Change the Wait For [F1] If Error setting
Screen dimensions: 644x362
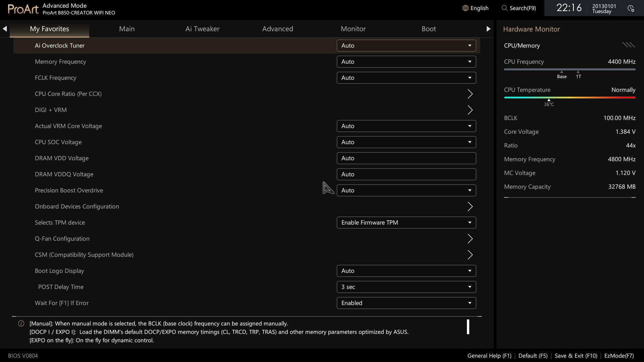click(x=406, y=303)
